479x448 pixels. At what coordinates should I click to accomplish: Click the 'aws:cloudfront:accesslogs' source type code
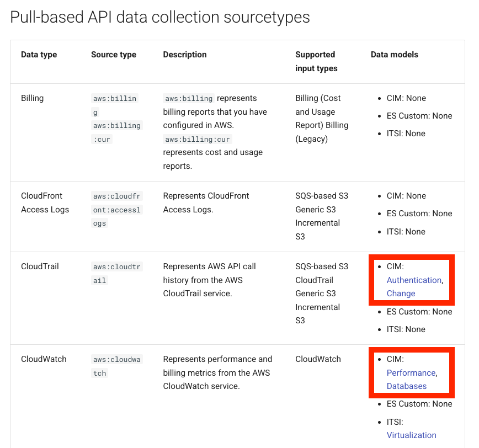[116, 210]
